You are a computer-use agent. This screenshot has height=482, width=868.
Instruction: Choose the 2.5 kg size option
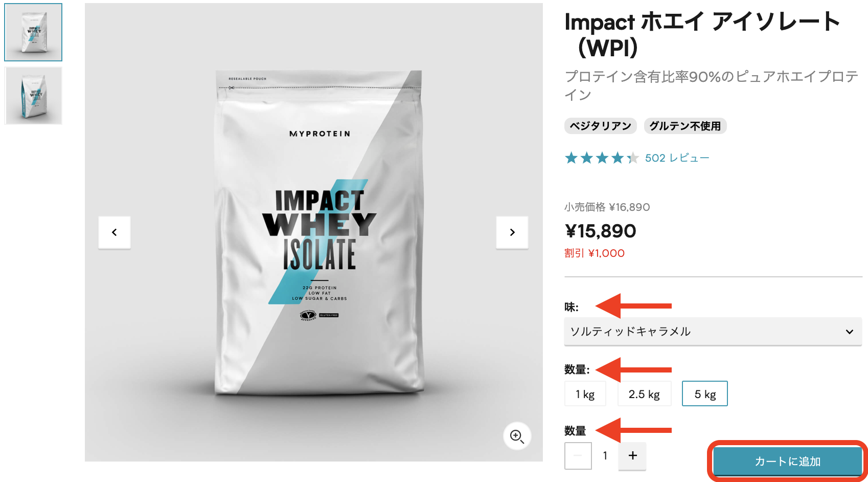644,394
